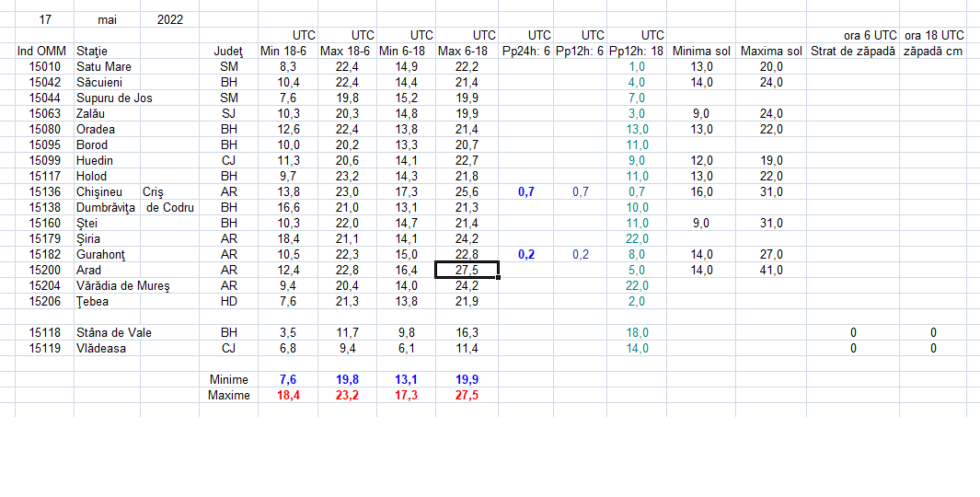Viewport: 980px width, 497px height.
Task: Click the 'Max 6-18' header cell
Action: coord(467,52)
